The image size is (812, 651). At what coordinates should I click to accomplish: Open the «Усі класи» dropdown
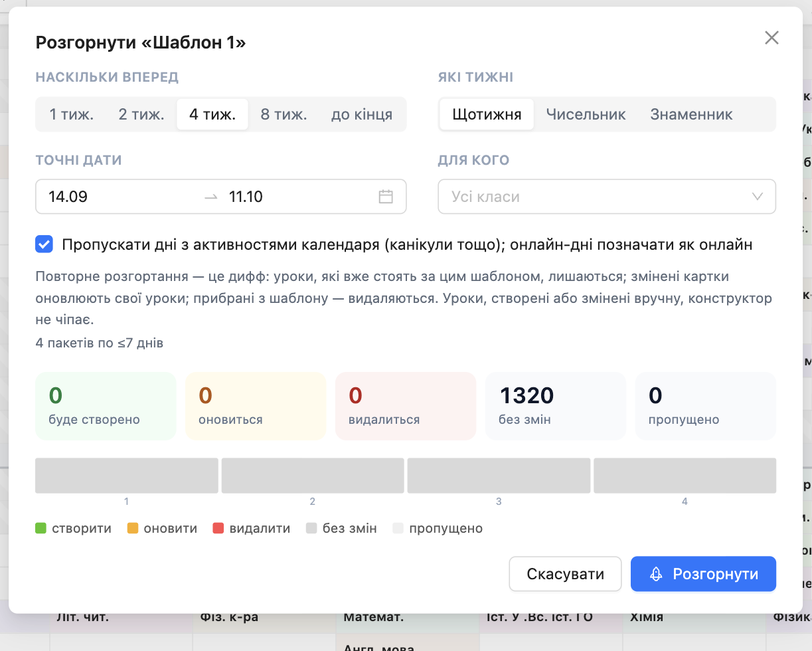coord(607,197)
